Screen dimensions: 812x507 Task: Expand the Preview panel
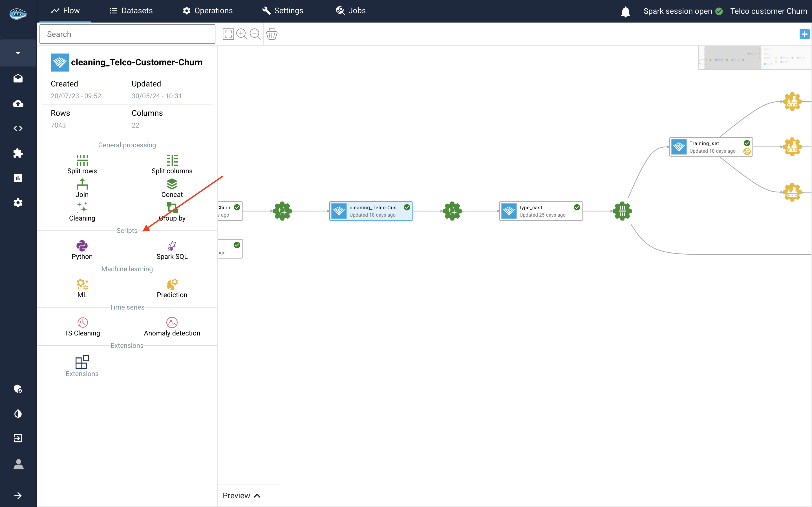point(242,495)
